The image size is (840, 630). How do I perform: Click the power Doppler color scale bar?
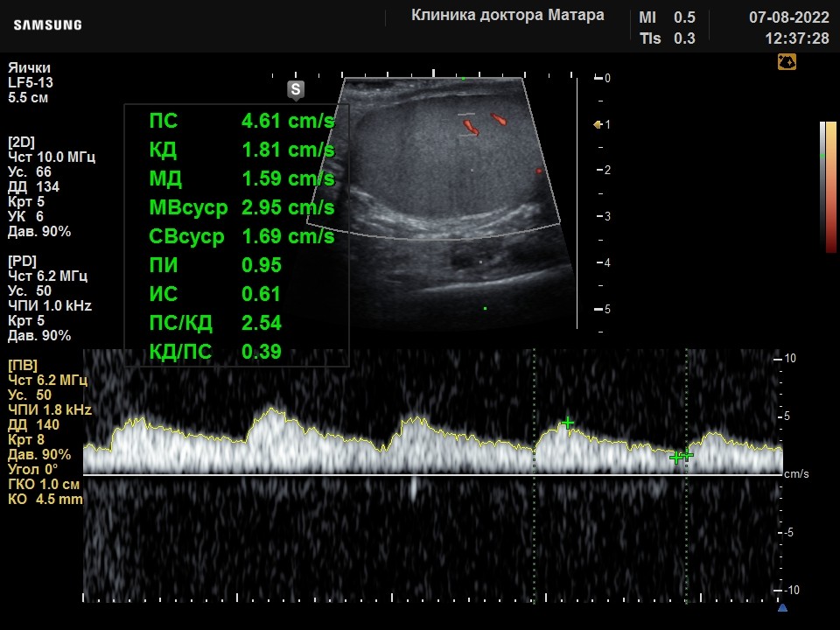click(x=829, y=186)
